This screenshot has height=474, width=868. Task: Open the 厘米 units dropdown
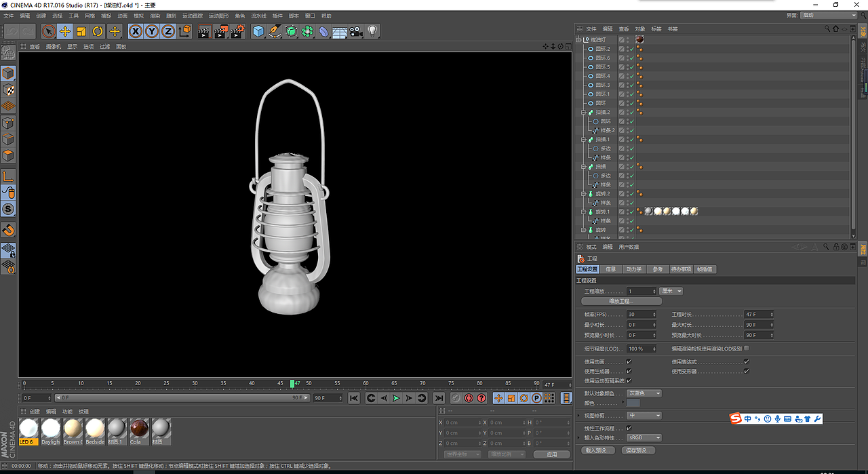click(x=671, y=291)
